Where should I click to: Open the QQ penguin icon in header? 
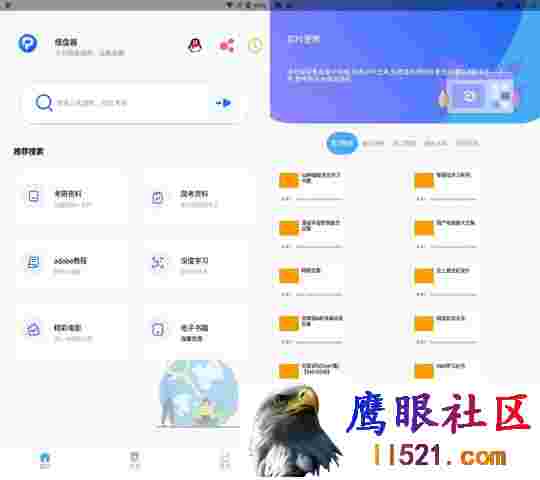[195, 45]
